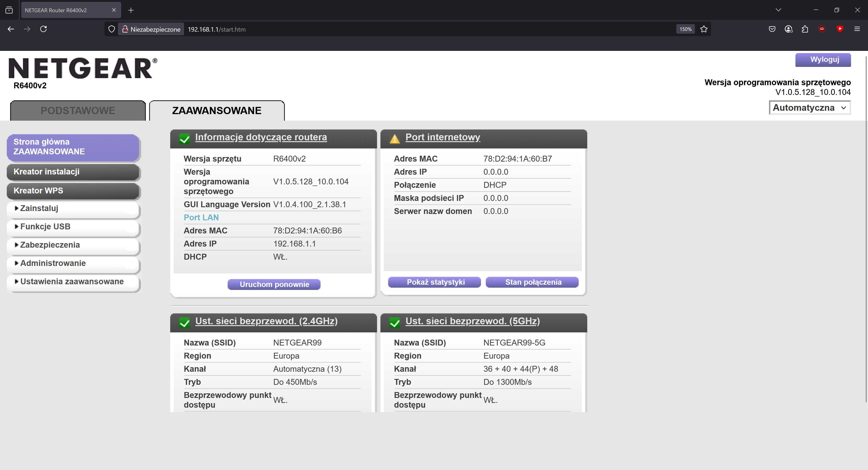
Task: Click the NETGEAR logo
Action: [x=83, y=68]
